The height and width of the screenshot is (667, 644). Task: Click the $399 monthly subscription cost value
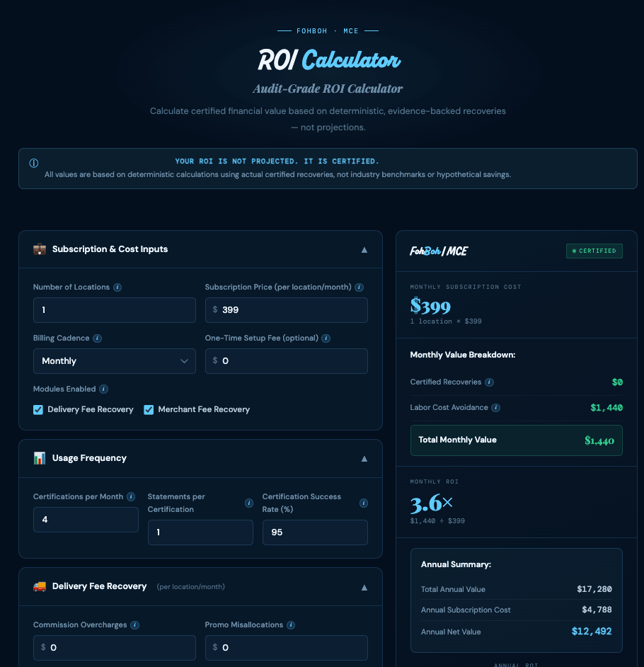coord(430,307)
